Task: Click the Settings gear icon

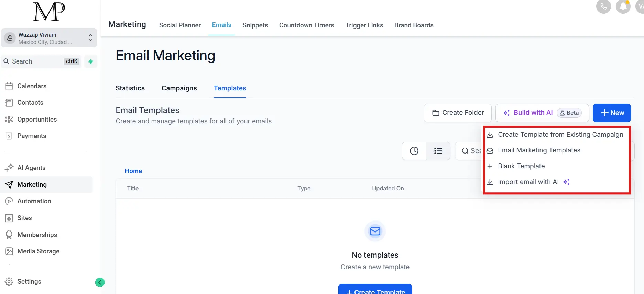Action: click(x=9, y=282)
